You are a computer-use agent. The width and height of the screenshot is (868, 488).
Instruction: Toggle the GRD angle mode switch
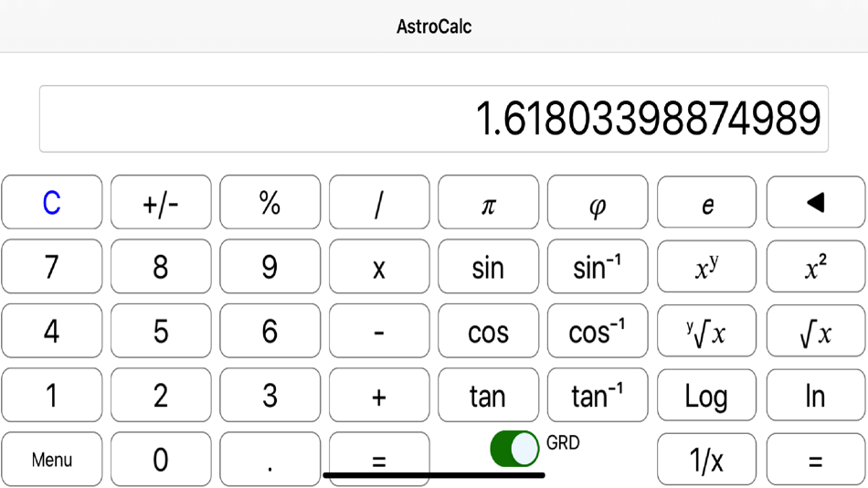pos(514,448)
